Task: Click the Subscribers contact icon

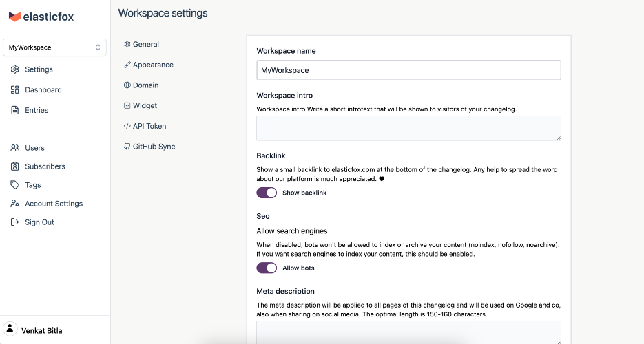Action: click(14, 166)
